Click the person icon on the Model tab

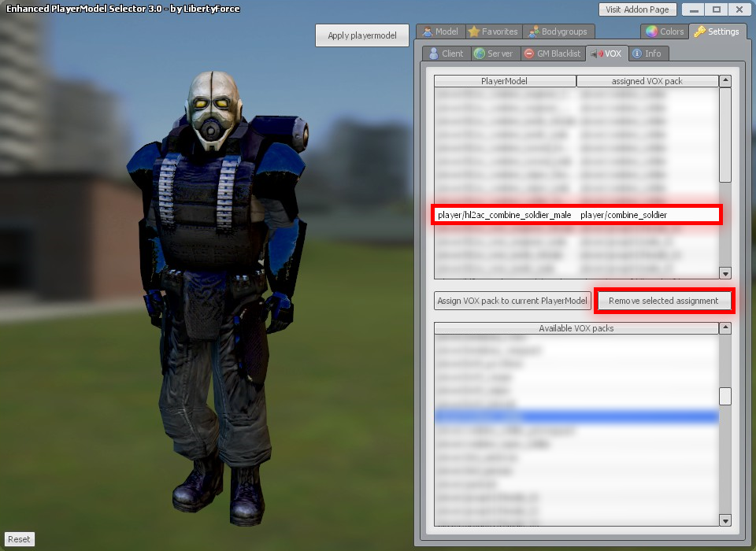click(427, 31)
